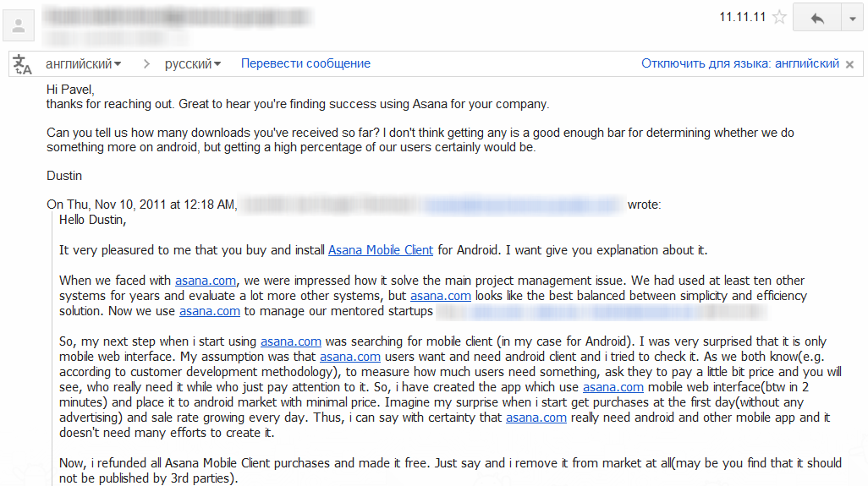Open asana.com link before "really need android"

pyautogui.click(x=536, y=418)
